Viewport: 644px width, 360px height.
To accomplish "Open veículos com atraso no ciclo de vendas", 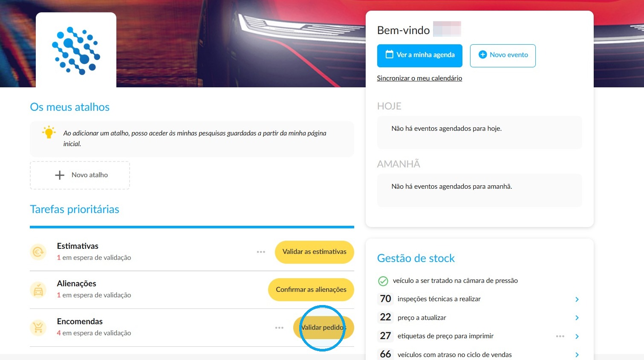I will [x=577, y=355].
